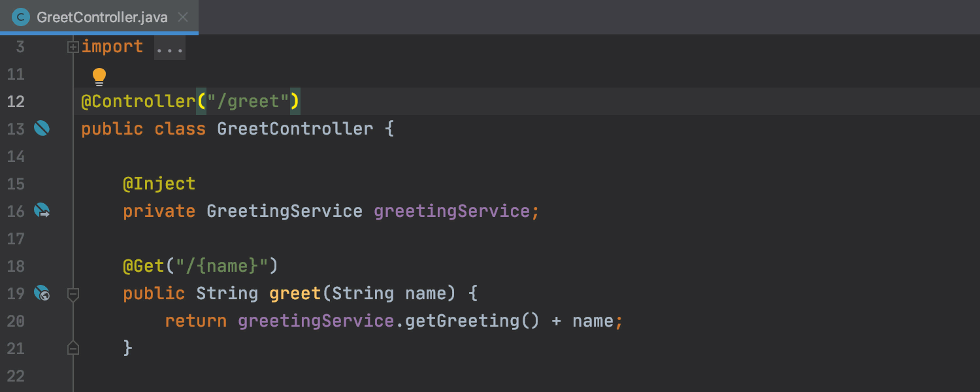Screen dimensions: 980x392
Task: Click the getGreeting method call
Action: 462,321
